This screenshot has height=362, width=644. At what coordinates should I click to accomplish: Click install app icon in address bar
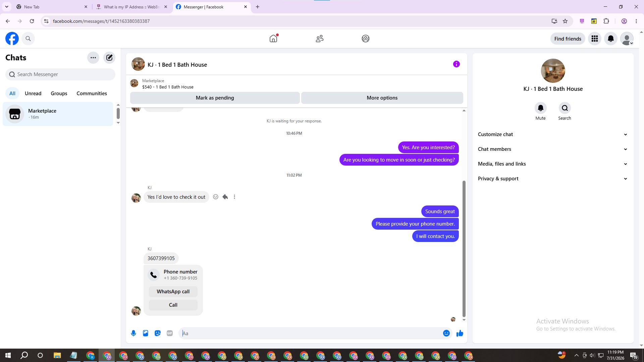pyautogui.click(x=554, y=21)
